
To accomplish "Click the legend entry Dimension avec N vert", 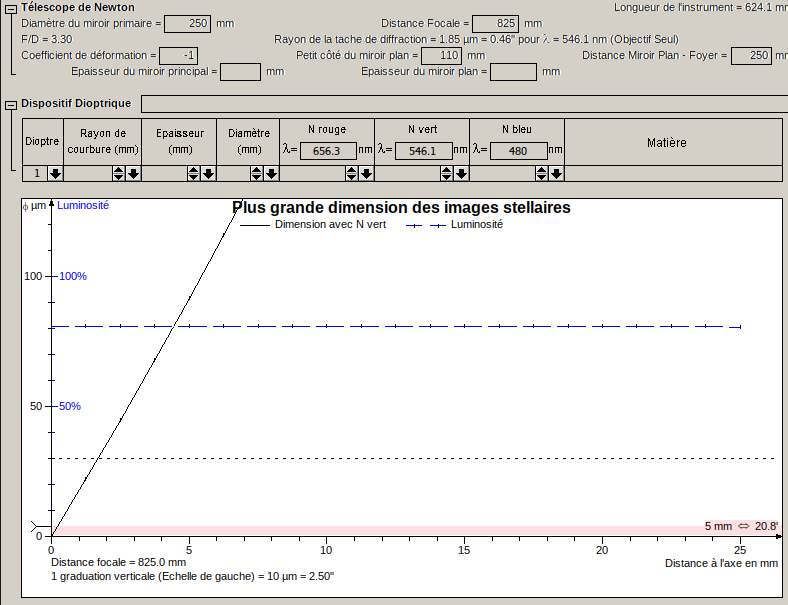I will 313,225.
